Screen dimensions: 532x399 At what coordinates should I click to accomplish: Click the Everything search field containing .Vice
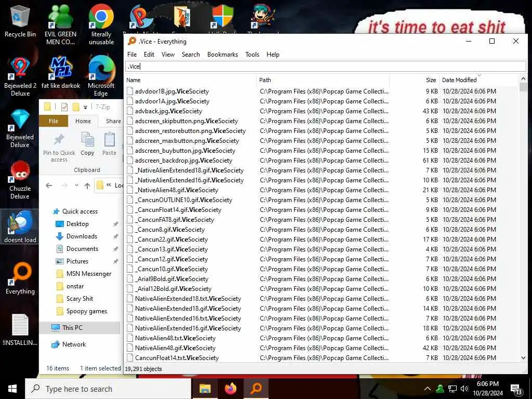click(325, 66)
